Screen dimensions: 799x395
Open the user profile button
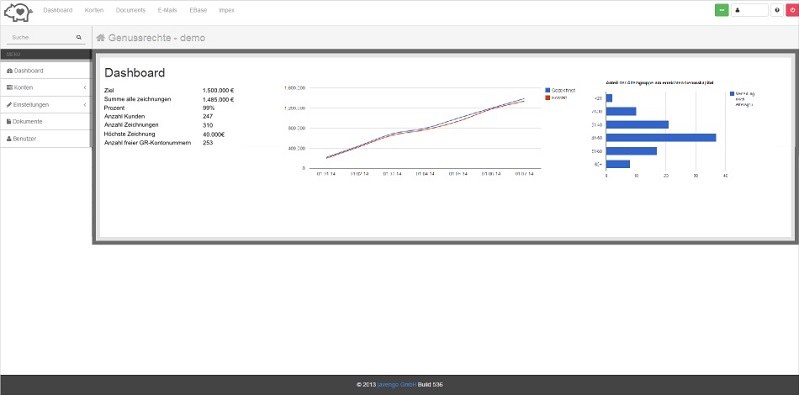coord(749,10)
